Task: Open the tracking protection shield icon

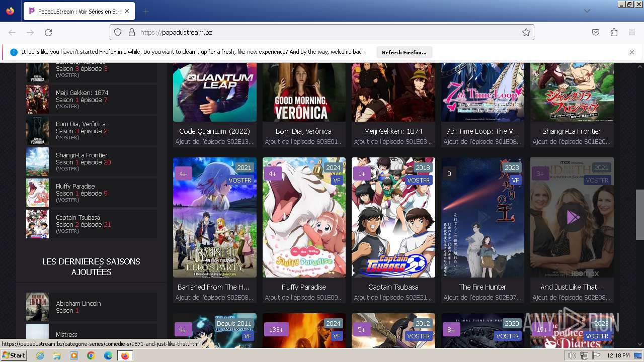Action: point(118,32)
